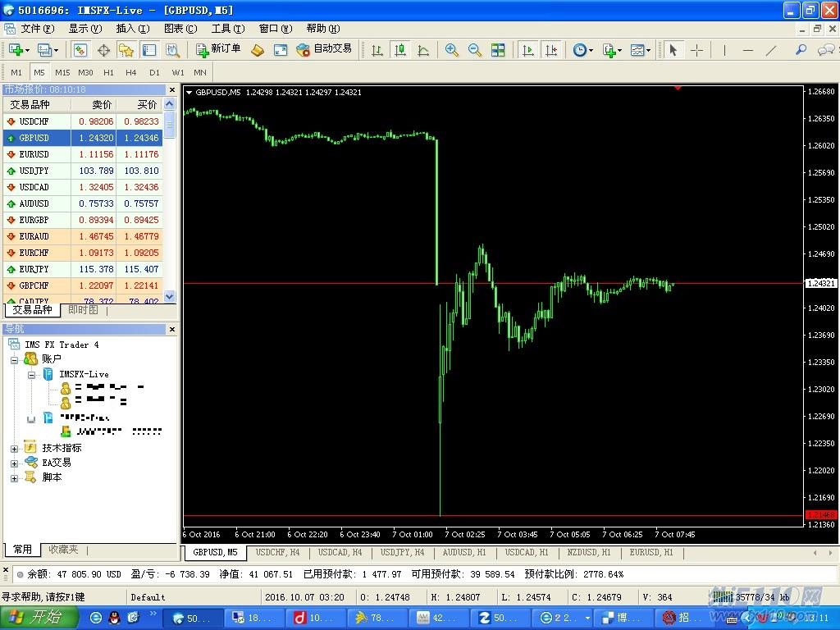Click the Windows 开始 start button
This screenshot has width=840, height=630.
click(x=39, y=617)
